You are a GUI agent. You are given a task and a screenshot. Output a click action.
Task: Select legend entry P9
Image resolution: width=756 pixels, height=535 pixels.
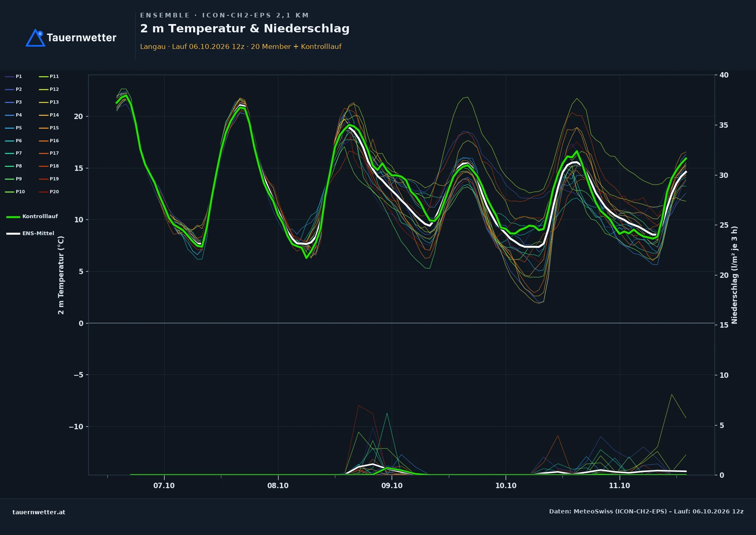click(14, 179)
